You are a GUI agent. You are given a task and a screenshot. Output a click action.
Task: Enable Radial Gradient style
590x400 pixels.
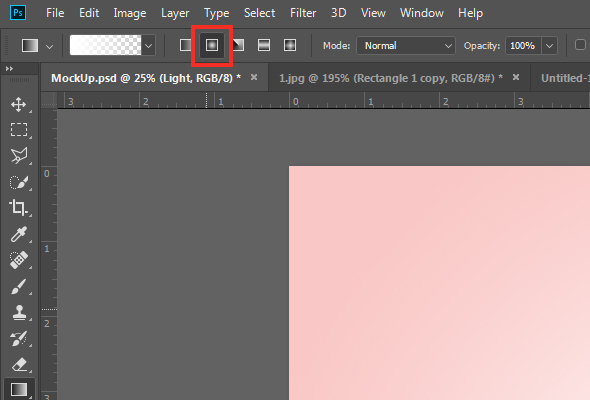coord(212,46)
